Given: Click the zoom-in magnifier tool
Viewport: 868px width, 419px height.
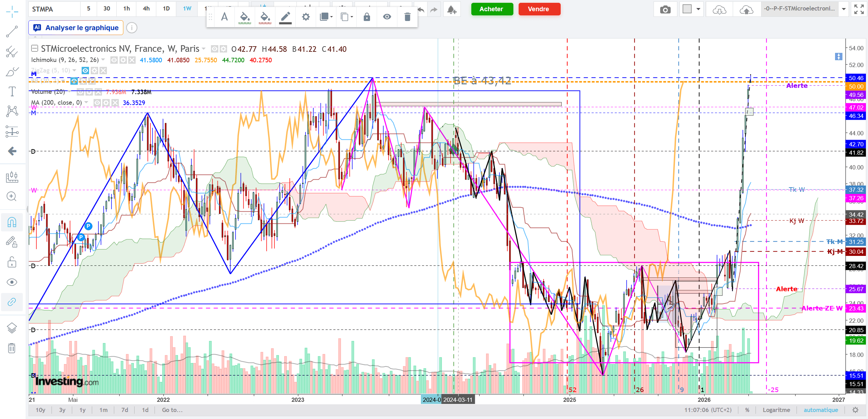Looking at the screenshot, I should (12, 196).
